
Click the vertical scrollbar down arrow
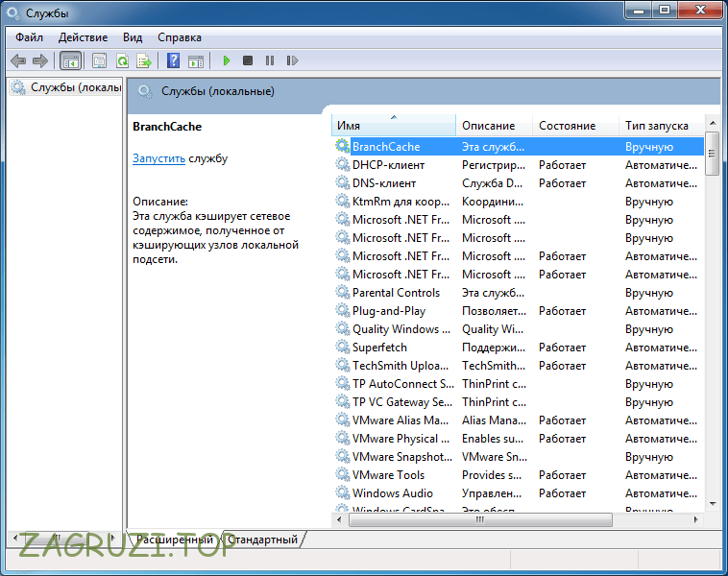(x=713, y=504)
